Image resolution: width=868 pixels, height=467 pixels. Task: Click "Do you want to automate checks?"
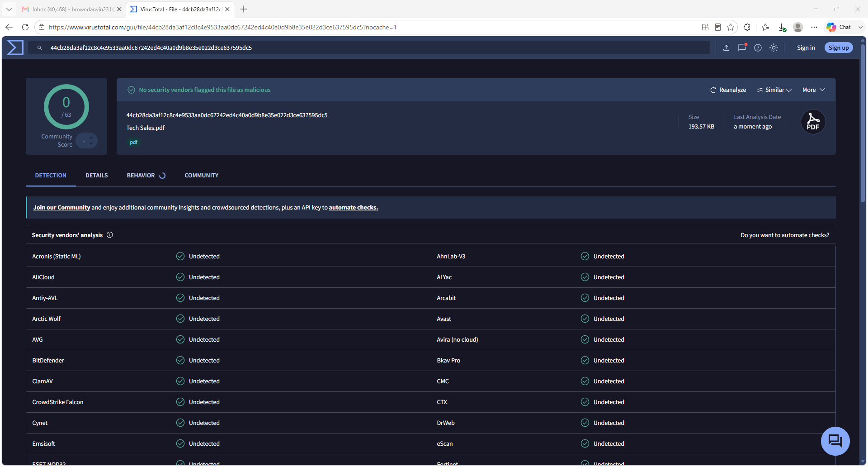click(x=785, y=235)
